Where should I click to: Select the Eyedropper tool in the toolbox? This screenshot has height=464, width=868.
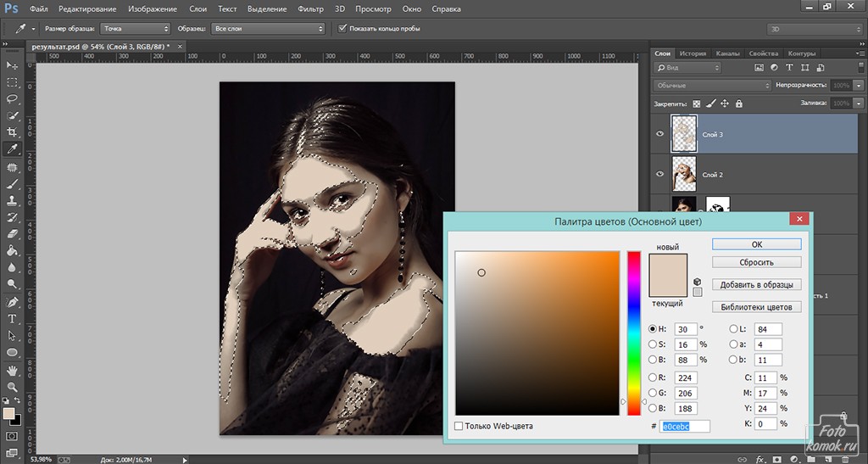12,149
